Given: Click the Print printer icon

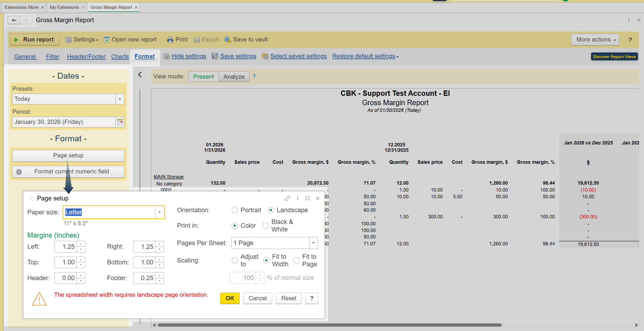Looking at the screenshot, I should point(170,40).
